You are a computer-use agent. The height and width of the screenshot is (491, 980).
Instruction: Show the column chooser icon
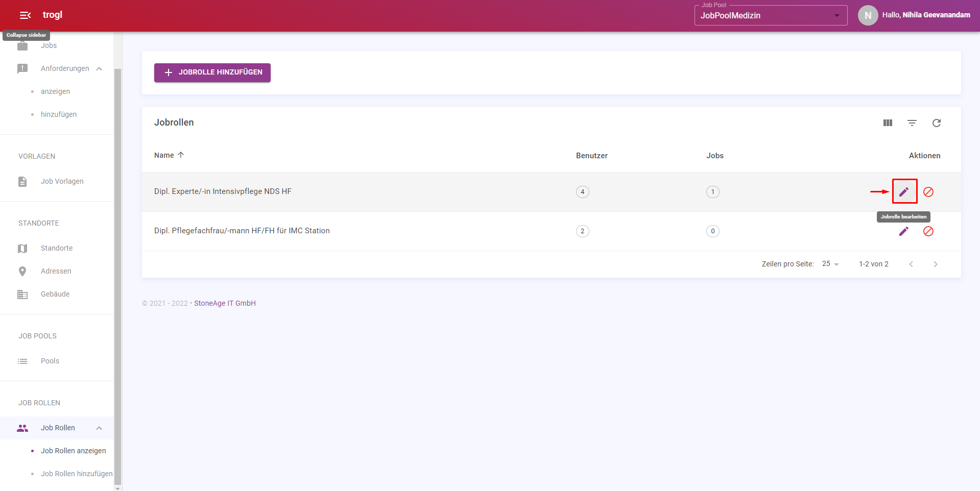point(888,123)
